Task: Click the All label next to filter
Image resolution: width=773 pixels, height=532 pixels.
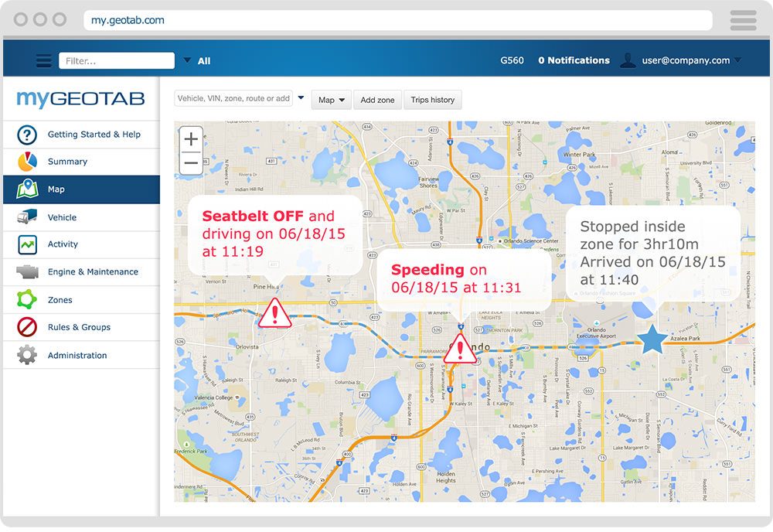Action: 204,60
